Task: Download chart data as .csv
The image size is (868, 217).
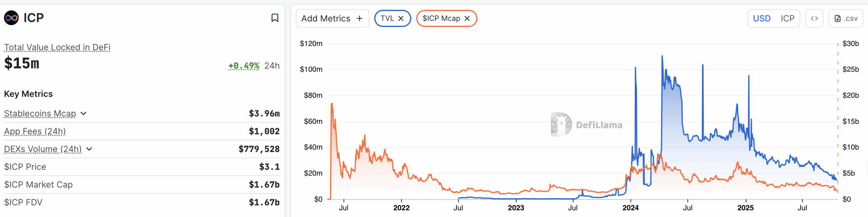Action: pos(846,19)
